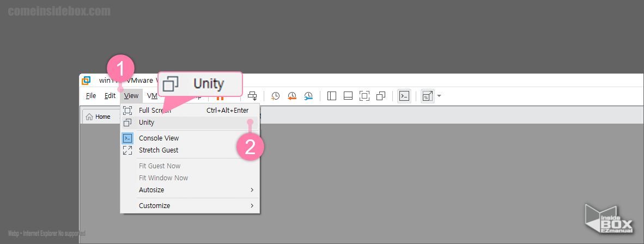Screen dimensions: 644x244
Task: Click the pause VM toolbar button
Action: 220,98
